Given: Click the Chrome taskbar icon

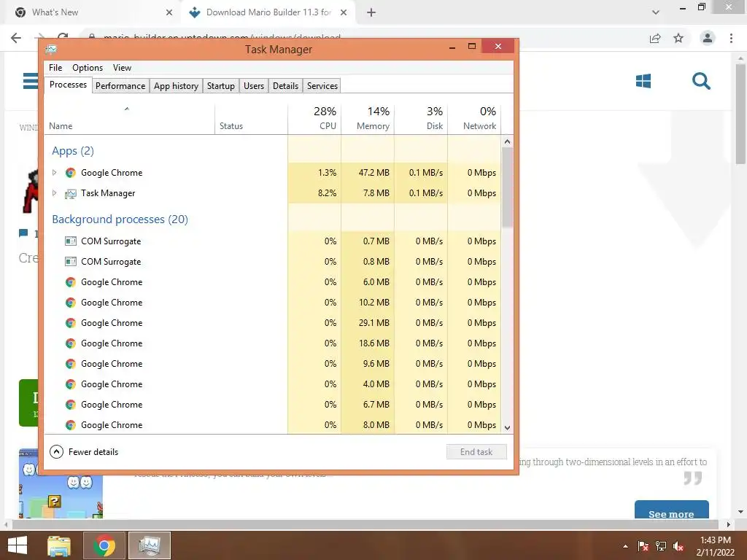Looking at the screenshot, I should pos(104,545).
